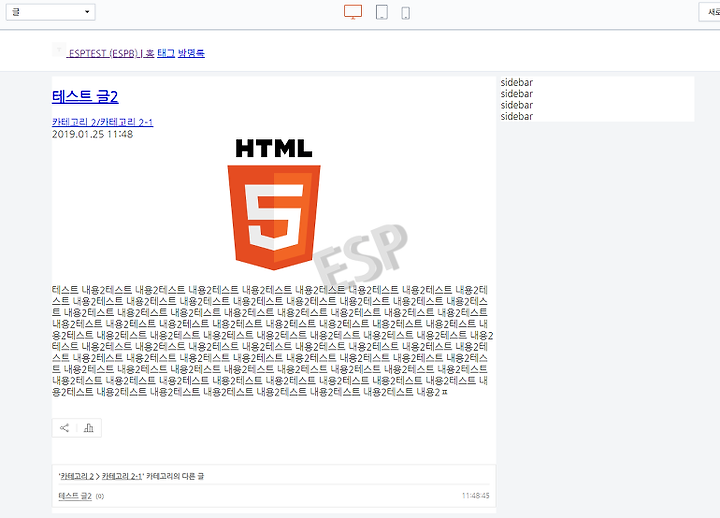This screenshot has height=518, width=720.
Task: Open the ESPTEST (ESP8) blog title link
Action: point(103,53)
